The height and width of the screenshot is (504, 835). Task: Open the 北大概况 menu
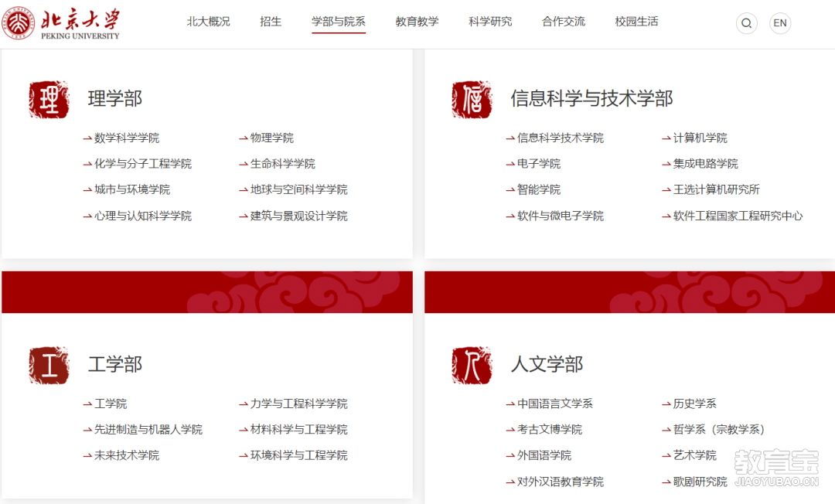coord(208,22)
